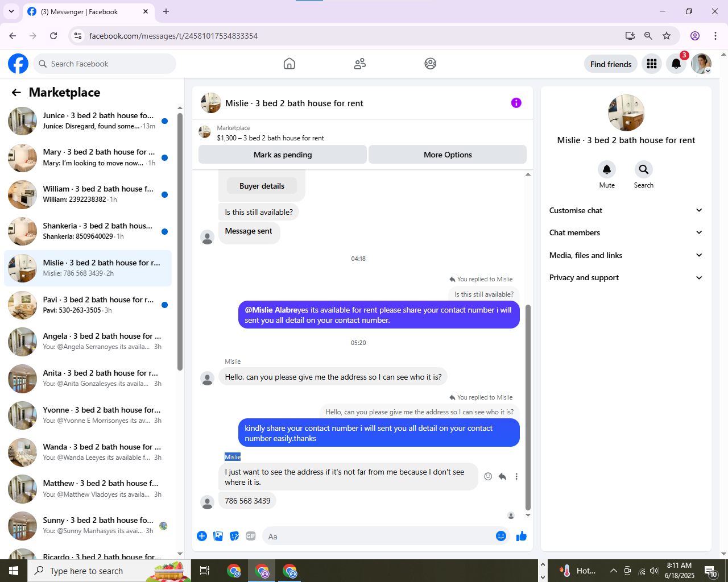Image resolution: width=728 pixels, height=582 pixels.
Task: Open the tab search dropdown
Action: [x=11, y=11]
